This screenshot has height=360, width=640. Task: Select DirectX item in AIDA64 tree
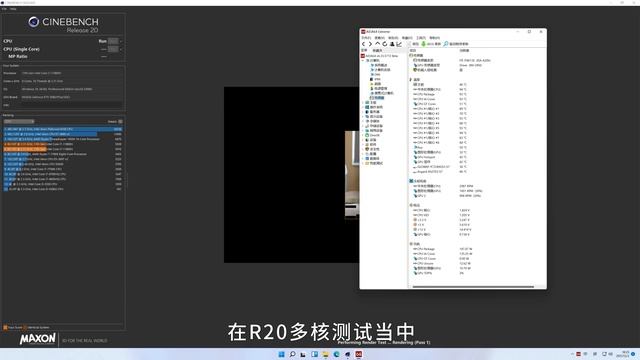[372, 135]
